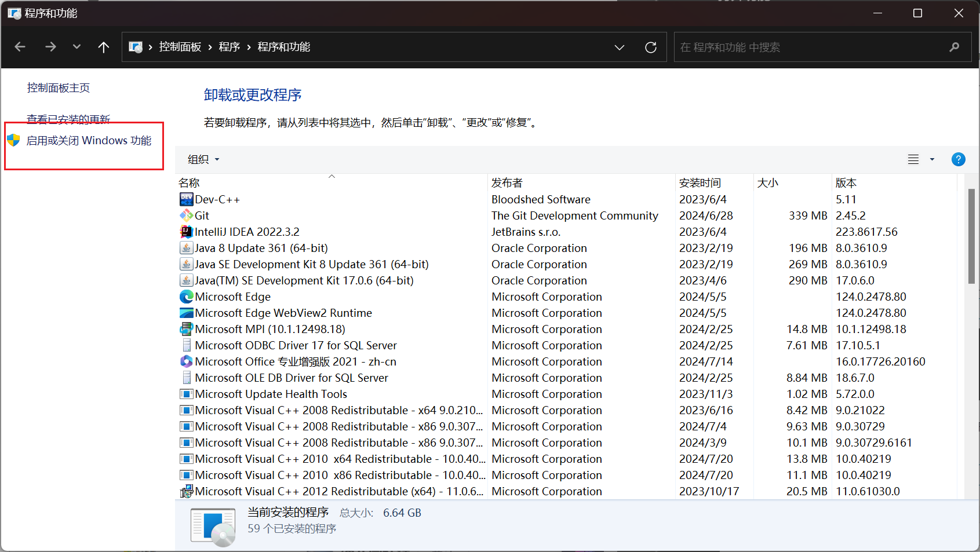This screenshot has height=552, width=980.
Task: Select Microsoft Update Health Tools icon
Action: click(186, 394)
